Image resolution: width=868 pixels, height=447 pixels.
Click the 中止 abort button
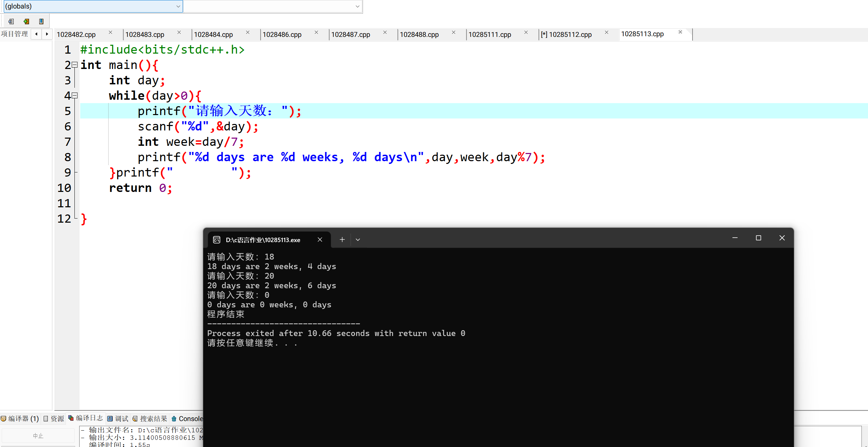pyautogui.click(x=38, y=436)
